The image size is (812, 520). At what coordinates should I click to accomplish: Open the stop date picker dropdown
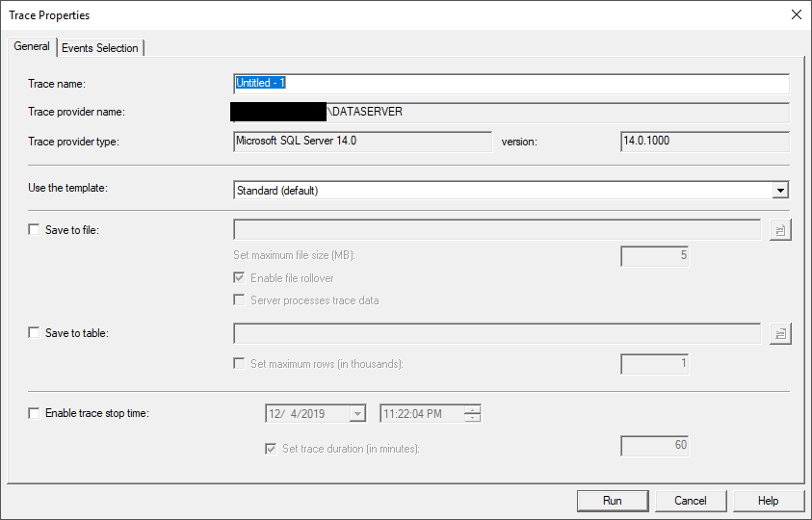[357, 414]
